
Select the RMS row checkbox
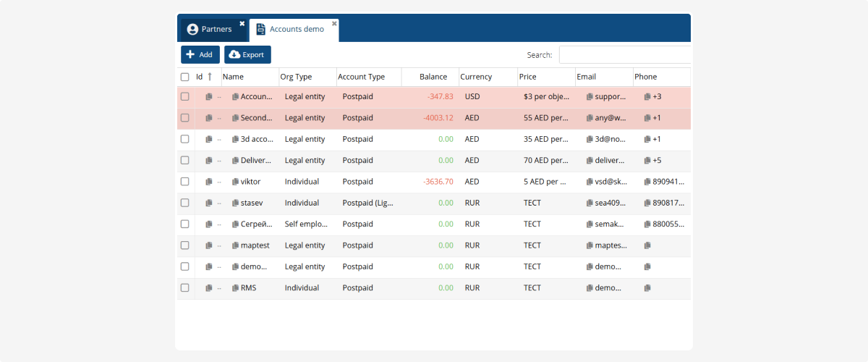(185, 287)
